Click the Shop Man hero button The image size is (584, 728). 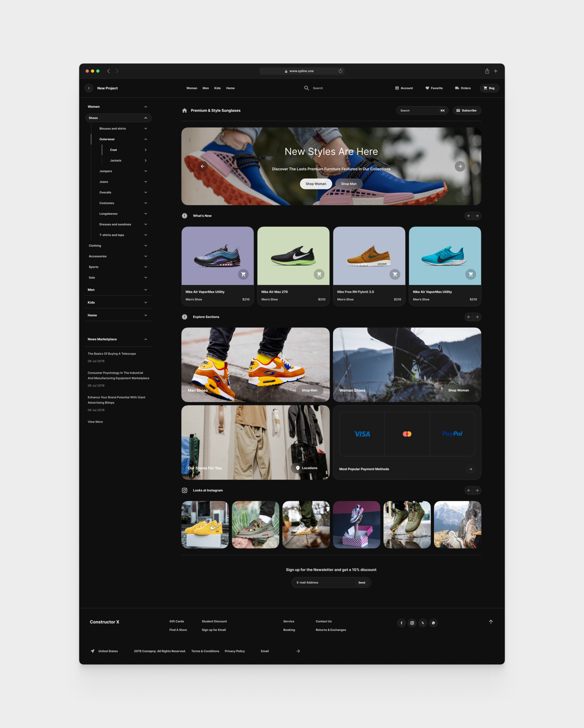coord(349,184)
